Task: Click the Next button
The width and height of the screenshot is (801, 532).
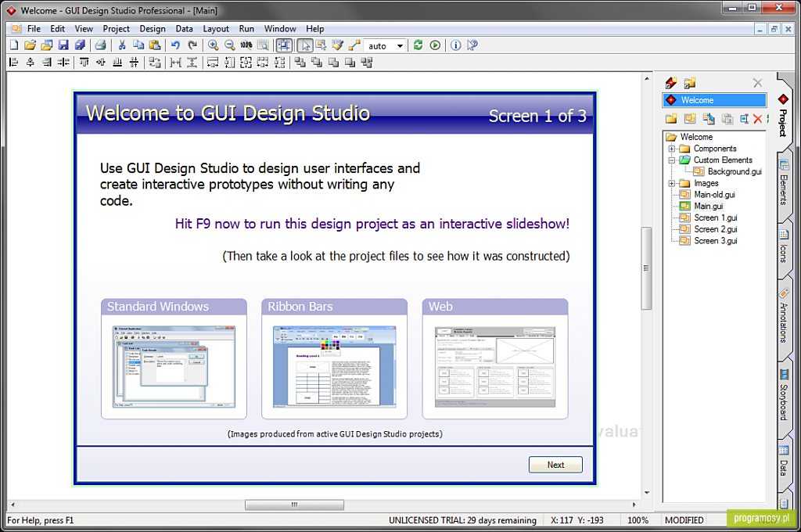Action: click(555, 465)
